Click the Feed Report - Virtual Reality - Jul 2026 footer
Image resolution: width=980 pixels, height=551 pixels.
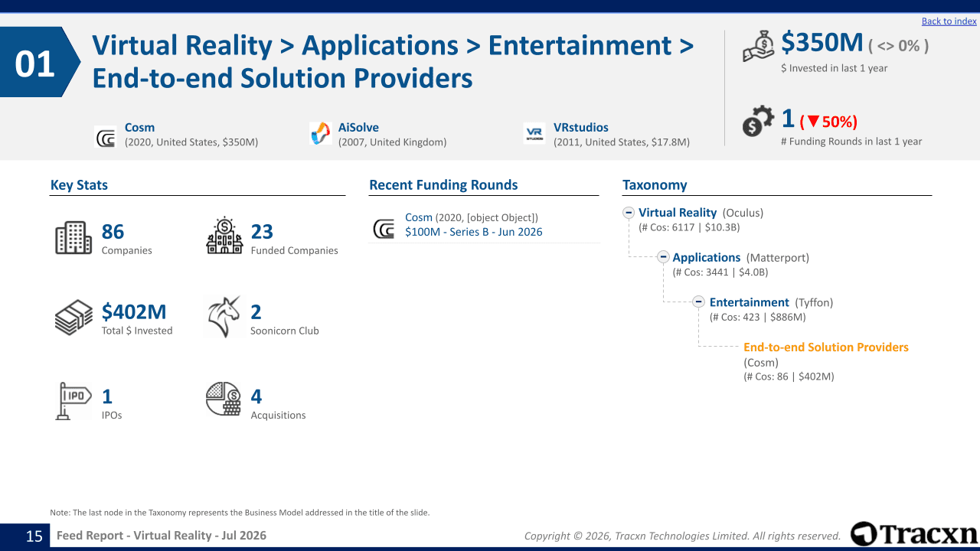tap(162, 536)
